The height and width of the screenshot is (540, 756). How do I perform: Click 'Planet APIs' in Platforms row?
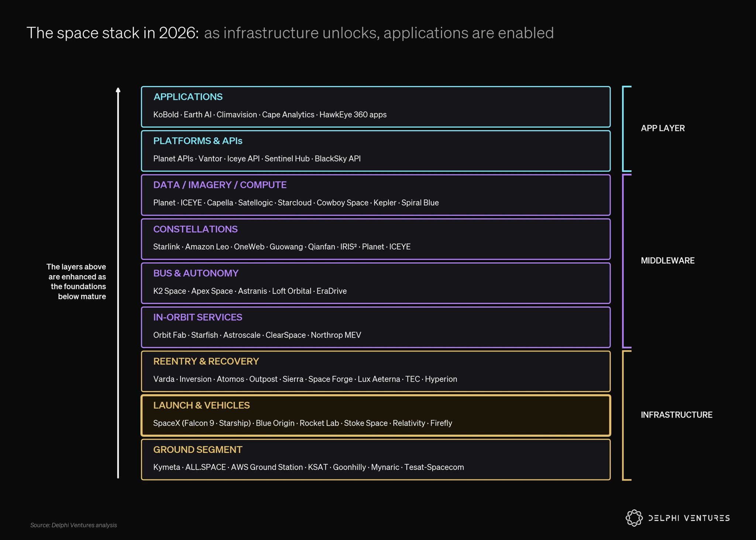(173, 158)
